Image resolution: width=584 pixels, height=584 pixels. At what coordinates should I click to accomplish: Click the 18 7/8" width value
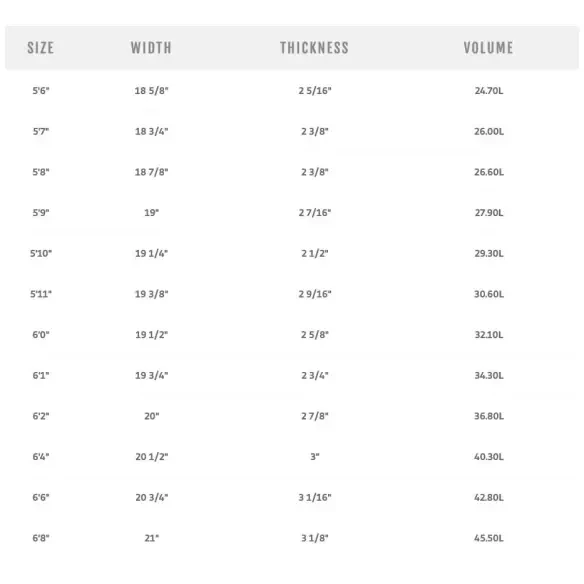click(152, 172)
